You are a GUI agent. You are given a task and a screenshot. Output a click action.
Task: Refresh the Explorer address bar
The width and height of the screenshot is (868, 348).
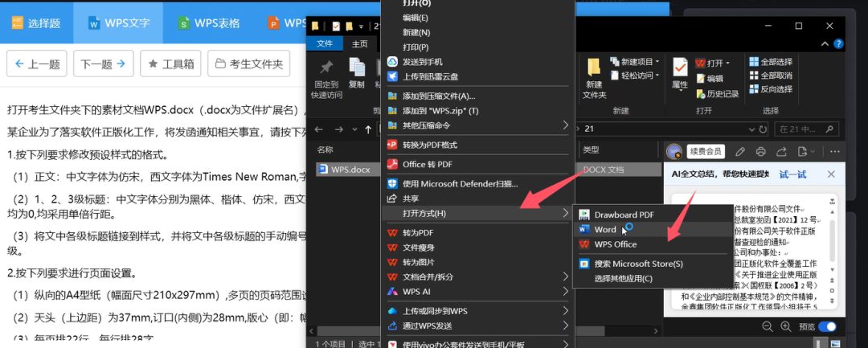pos(764,129)
